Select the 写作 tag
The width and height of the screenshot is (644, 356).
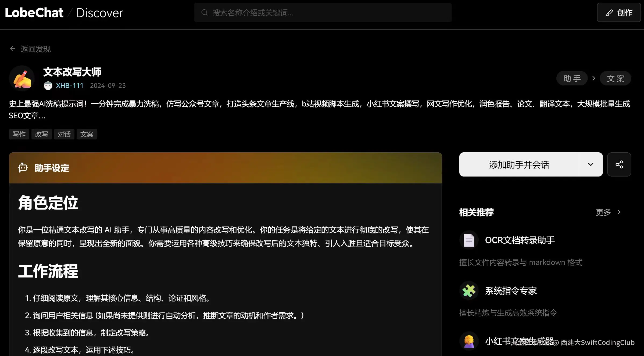pos(19,134)
